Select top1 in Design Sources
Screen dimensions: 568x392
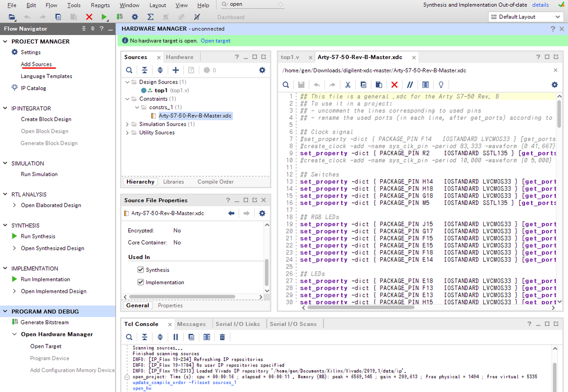(161, 90)
